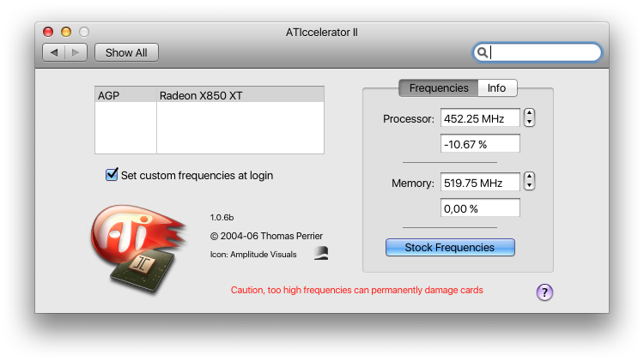This screenshot has width=644, height=361.
Task: Click the Show All button
Action: 126,52
